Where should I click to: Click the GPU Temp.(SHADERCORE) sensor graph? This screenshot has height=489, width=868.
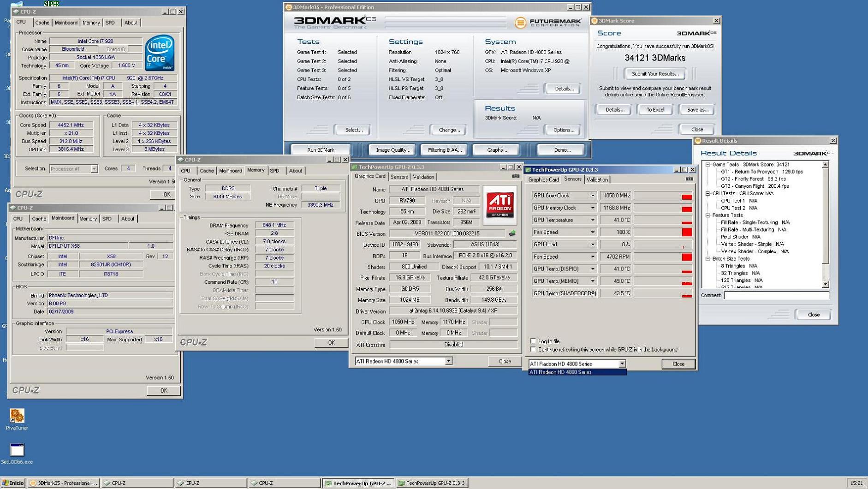[663, 293]
